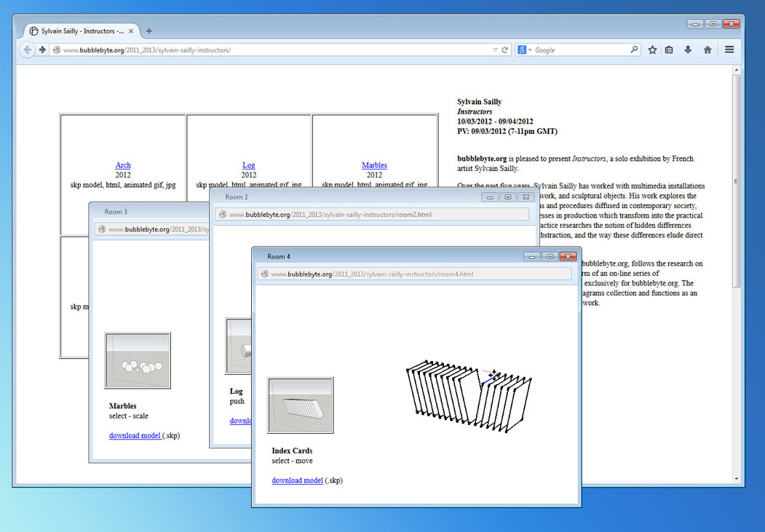Close the Sylvain Sailly tab
The height and width of the screenshot is (532, 765).
click(131, 31)
